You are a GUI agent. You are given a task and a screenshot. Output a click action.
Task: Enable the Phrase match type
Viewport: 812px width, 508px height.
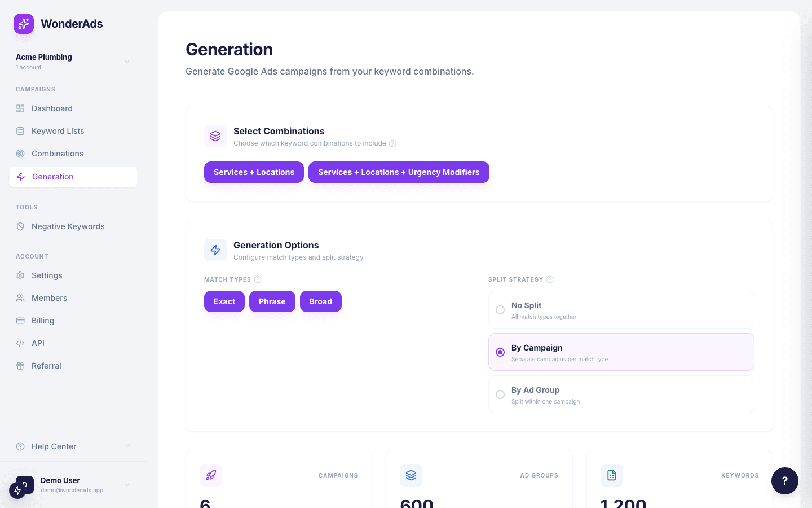(272, 301)
